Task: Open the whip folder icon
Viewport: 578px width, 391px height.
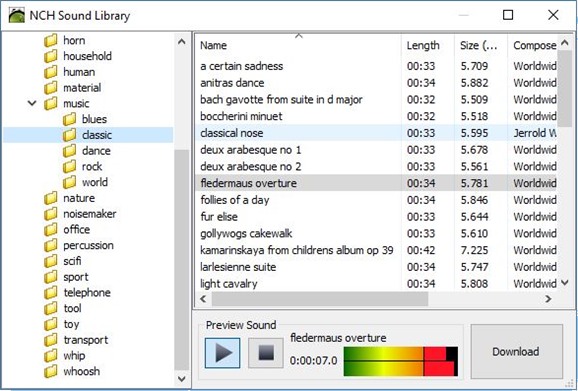Action: point(51,356)
